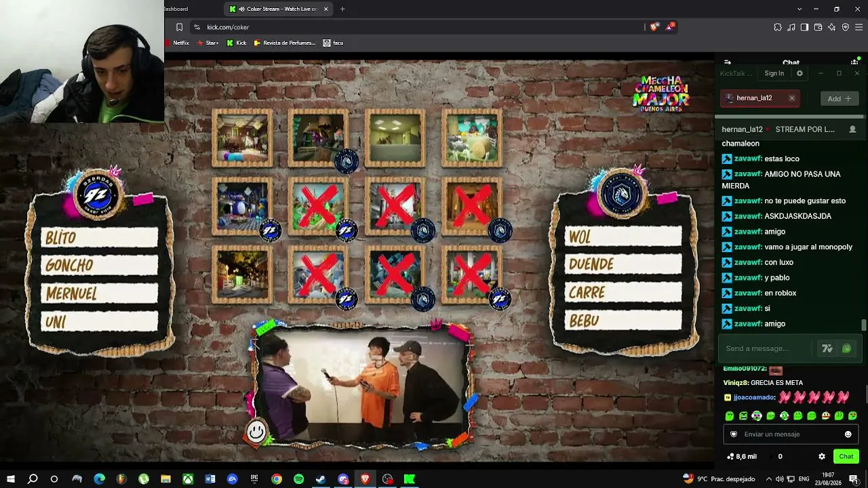The image size is (868, 488).
Task: Switch to the Coker Stream tab
Action: tap(279, 9)
